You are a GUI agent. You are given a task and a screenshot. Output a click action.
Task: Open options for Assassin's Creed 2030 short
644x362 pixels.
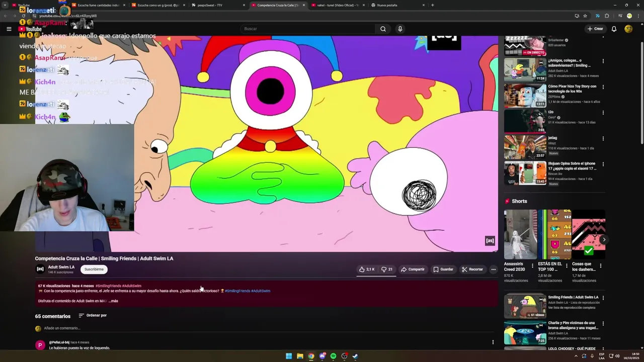(532, 265)
